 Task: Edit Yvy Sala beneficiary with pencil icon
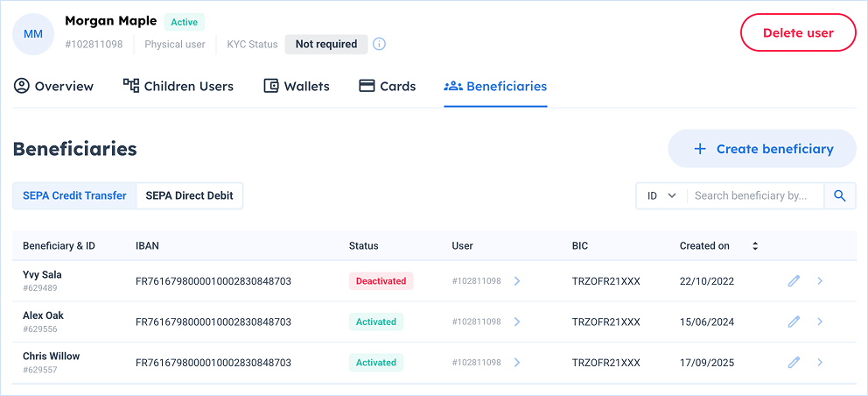[x=794, y=281]
